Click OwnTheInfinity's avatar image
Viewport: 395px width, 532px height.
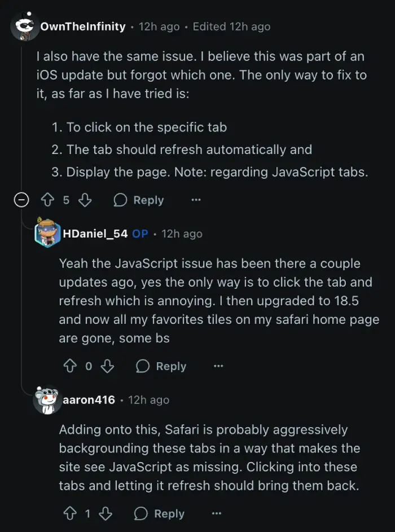(25, 27)
